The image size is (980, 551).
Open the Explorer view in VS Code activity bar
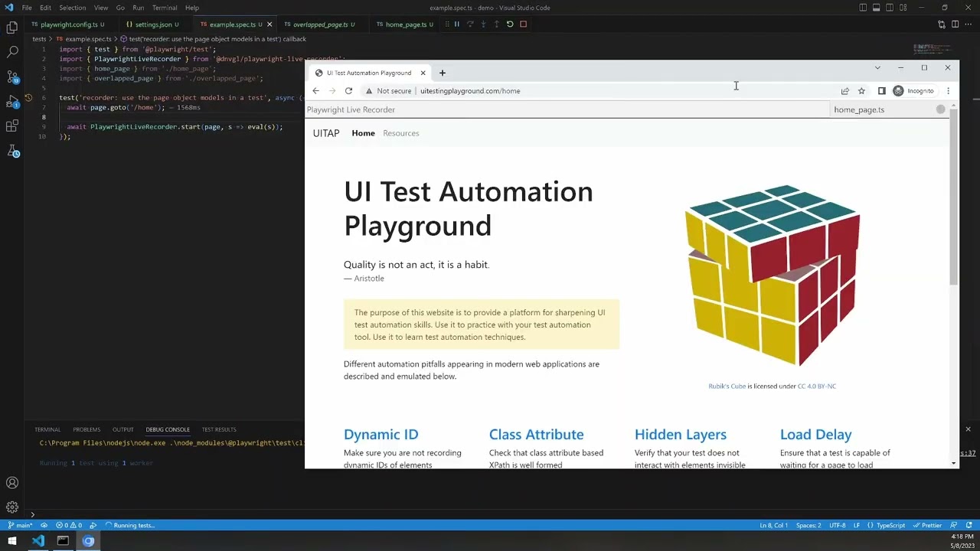point(12,28)
